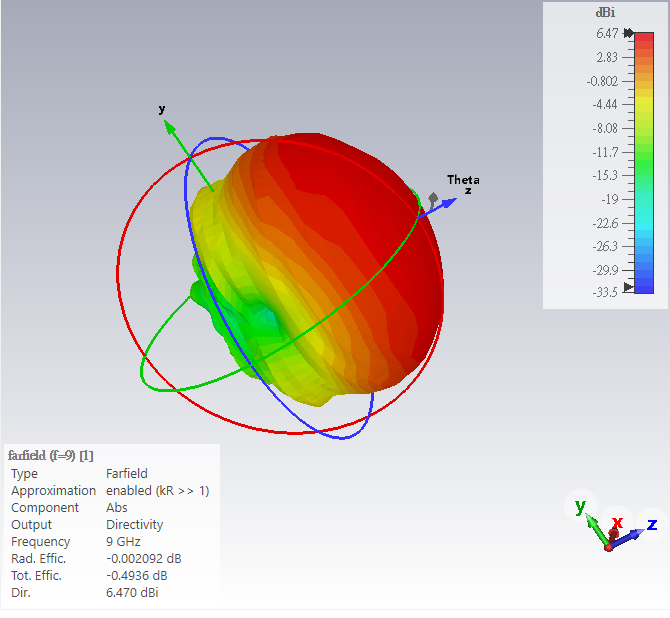The image size is (670, 618).
Task: Click the Tot. Effic. value -0.4936 dB
Action: pyautogui.click(x=136, y=575)
